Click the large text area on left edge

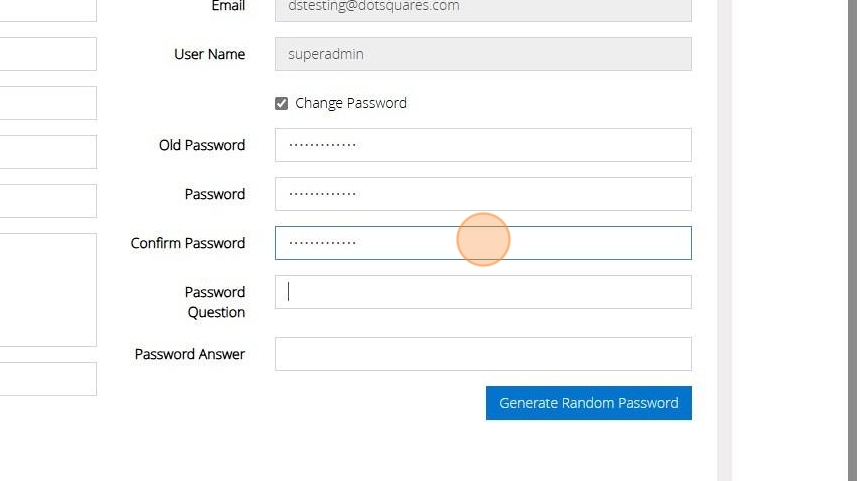[48, 290]
